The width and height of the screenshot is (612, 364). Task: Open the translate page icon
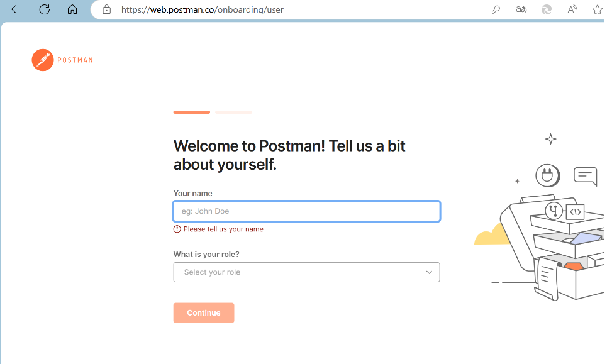521,9
